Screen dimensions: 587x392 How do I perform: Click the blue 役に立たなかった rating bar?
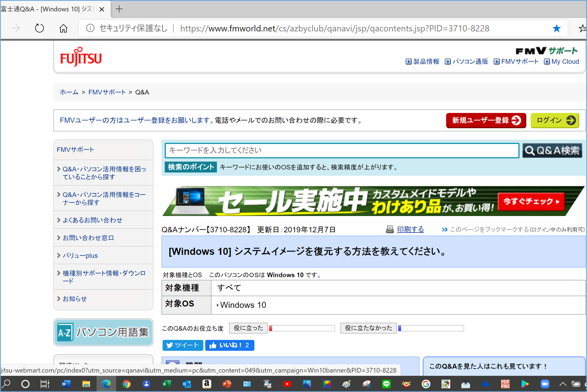[x=431, y=328]
